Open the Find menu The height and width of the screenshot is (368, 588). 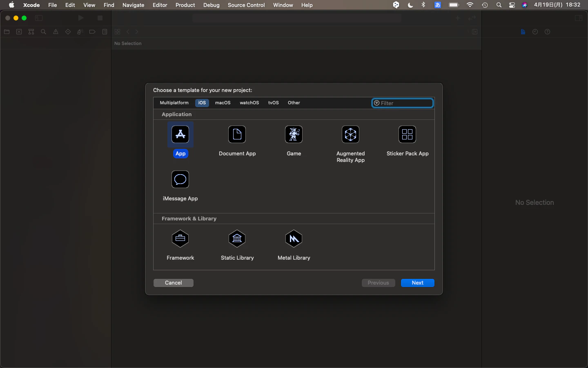coord(109,5)
